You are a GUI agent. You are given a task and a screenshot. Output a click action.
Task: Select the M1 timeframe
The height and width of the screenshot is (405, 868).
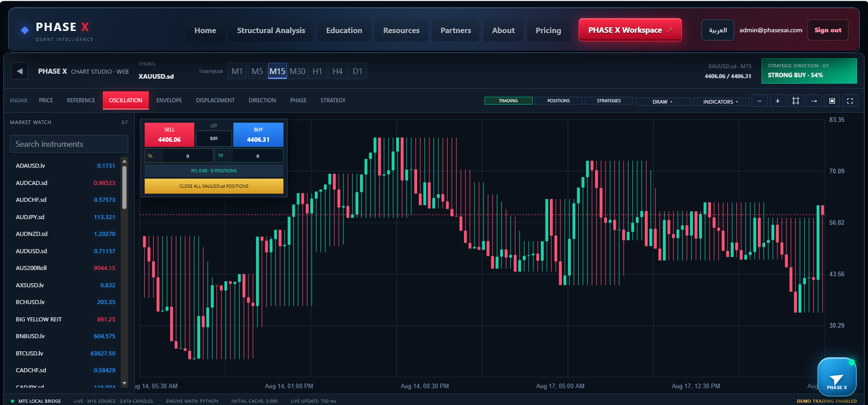(x=237, y=71)
